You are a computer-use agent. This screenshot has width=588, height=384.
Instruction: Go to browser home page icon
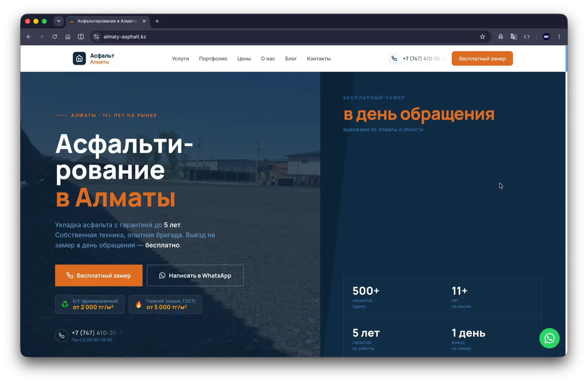pos(68,37)
